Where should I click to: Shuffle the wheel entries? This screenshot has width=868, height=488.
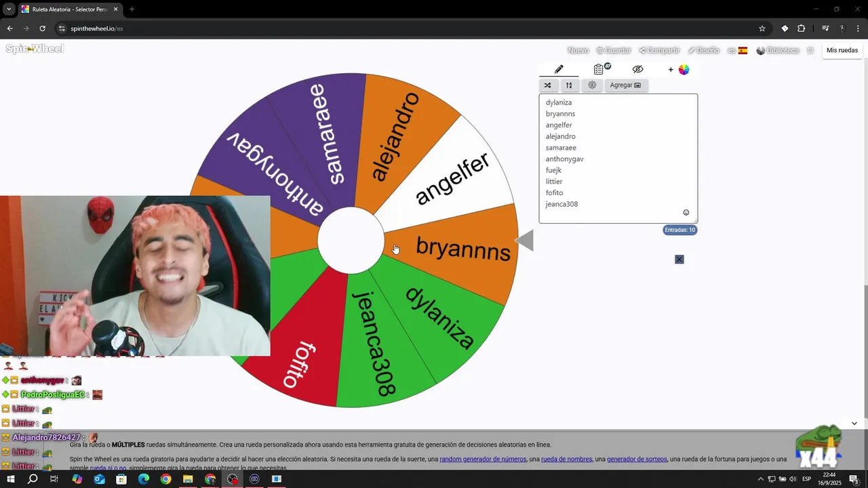(547, 85)
